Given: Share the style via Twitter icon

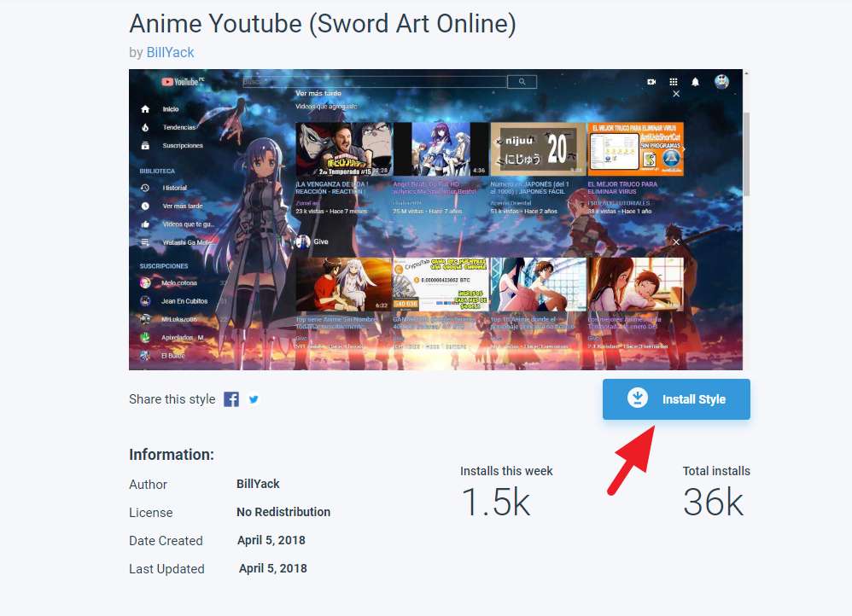Looking at the screenshot, I should pos(254,399).
